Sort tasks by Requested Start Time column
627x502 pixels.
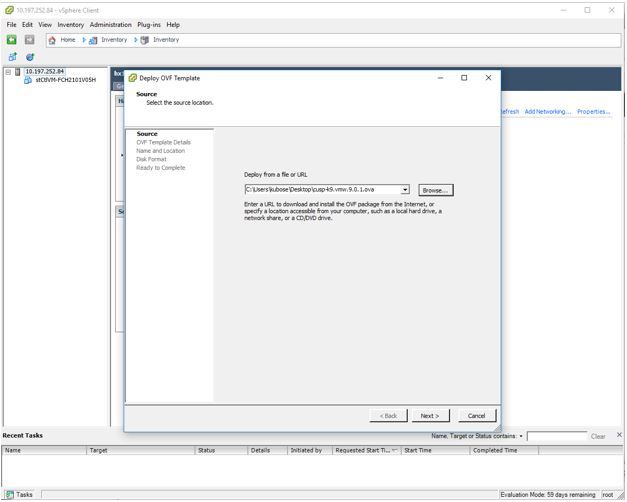click(x=367, y=451)
